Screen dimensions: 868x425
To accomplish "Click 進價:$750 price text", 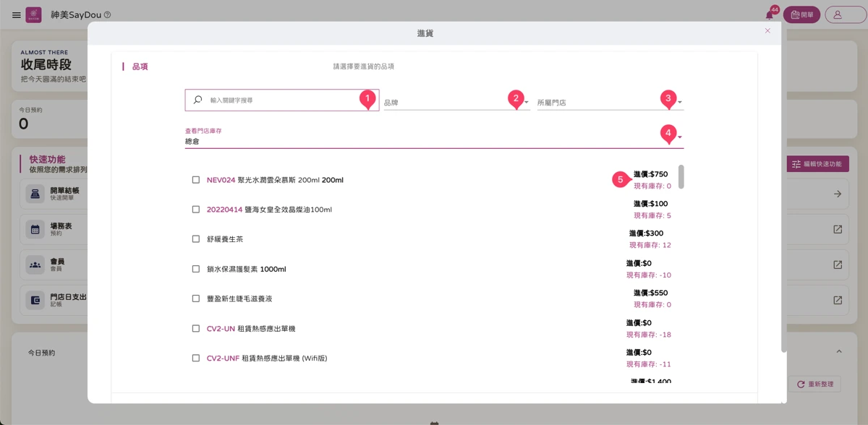I will tap(650, 174).
